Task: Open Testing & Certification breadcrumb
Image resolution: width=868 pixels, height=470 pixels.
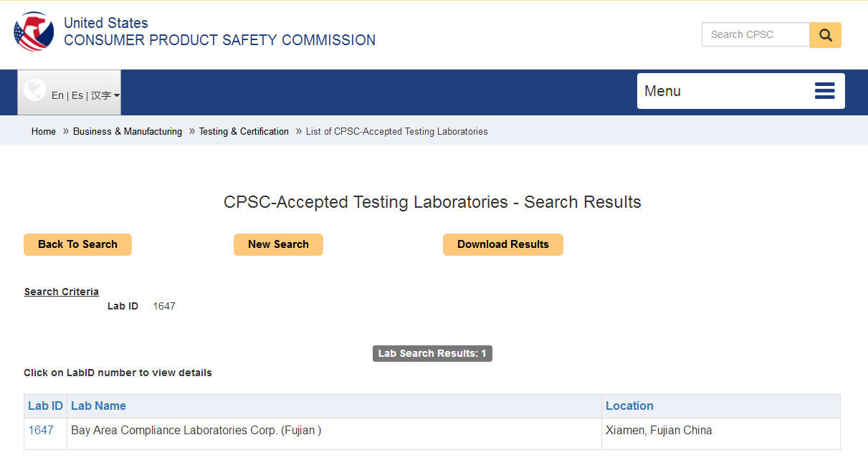Action: [244, 132]
